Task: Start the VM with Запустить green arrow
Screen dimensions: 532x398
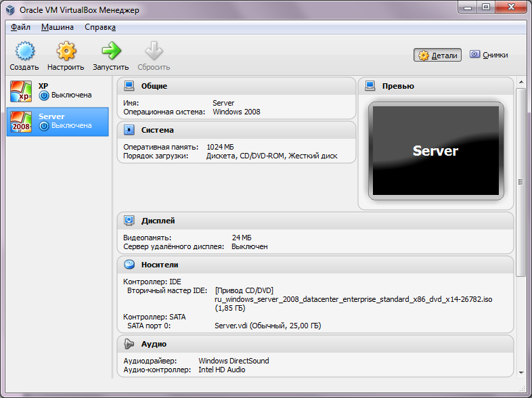Action: pyautogui.click(x=111, y=51)
